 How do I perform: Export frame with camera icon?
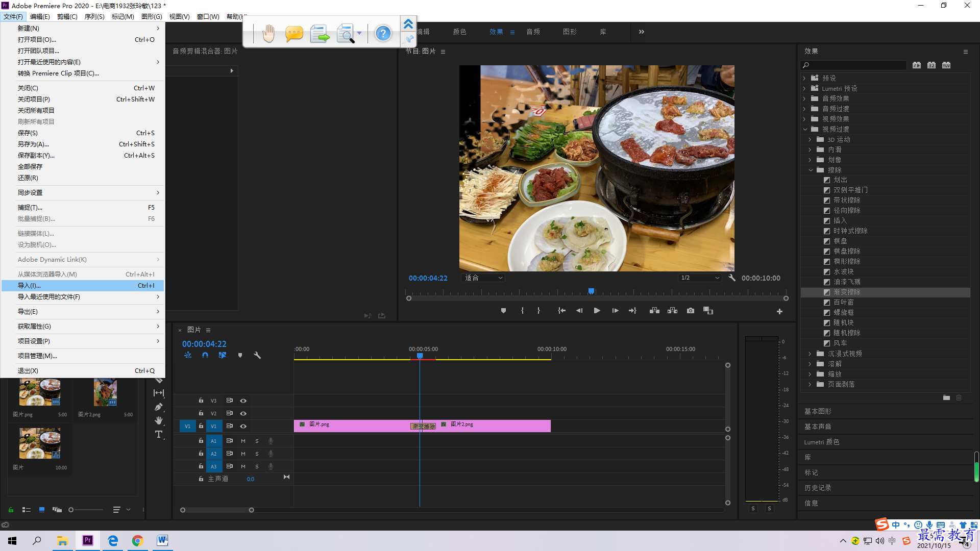(691, 311)
